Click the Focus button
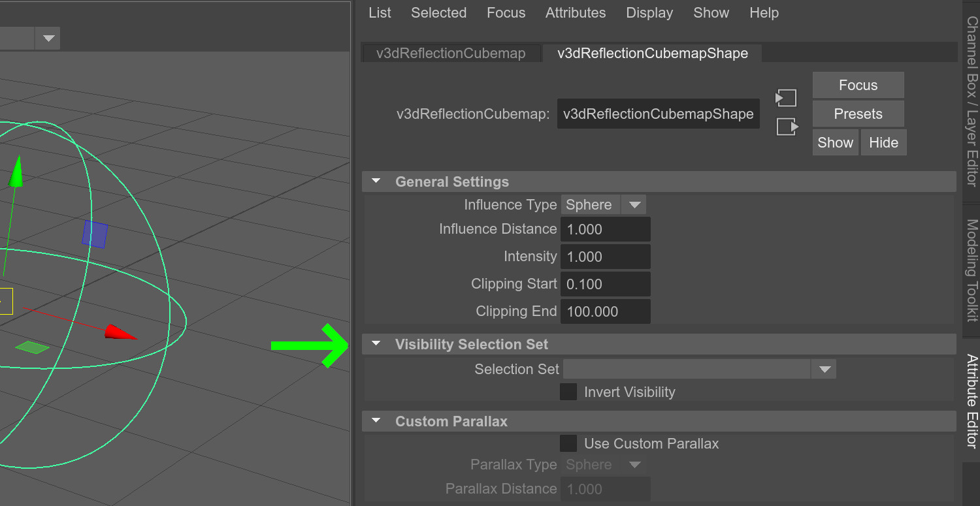 click(x=858, y=85)
